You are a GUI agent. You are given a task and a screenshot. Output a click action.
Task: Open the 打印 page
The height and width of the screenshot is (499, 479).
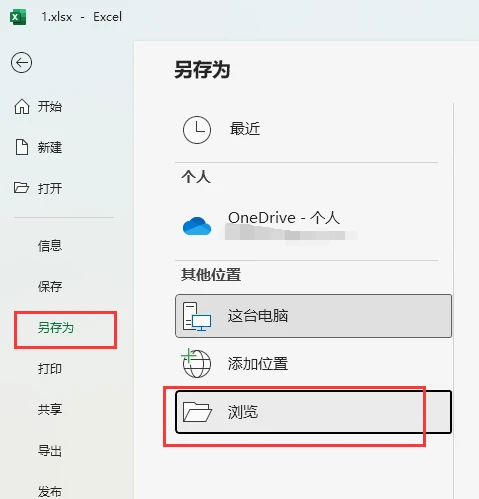coord(50,369)
